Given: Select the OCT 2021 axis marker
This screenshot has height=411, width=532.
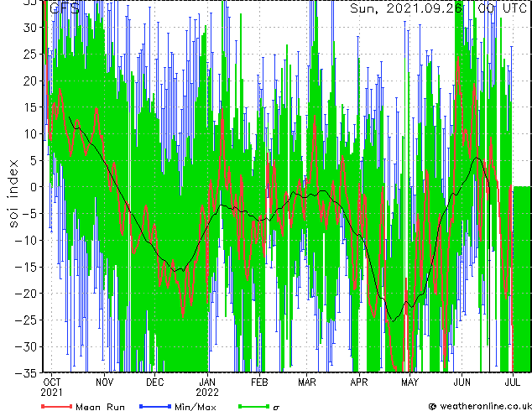Looking at the screenshot, I should [x=51, y=388].
